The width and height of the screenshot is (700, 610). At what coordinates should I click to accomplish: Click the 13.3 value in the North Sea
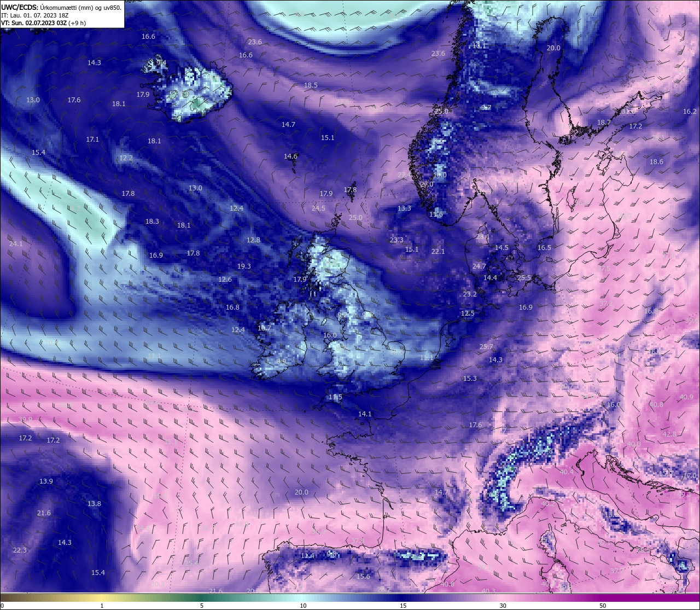click(x=404, y=208)
